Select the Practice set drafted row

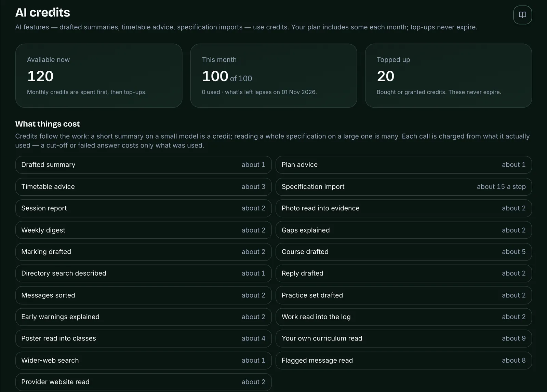404,295
